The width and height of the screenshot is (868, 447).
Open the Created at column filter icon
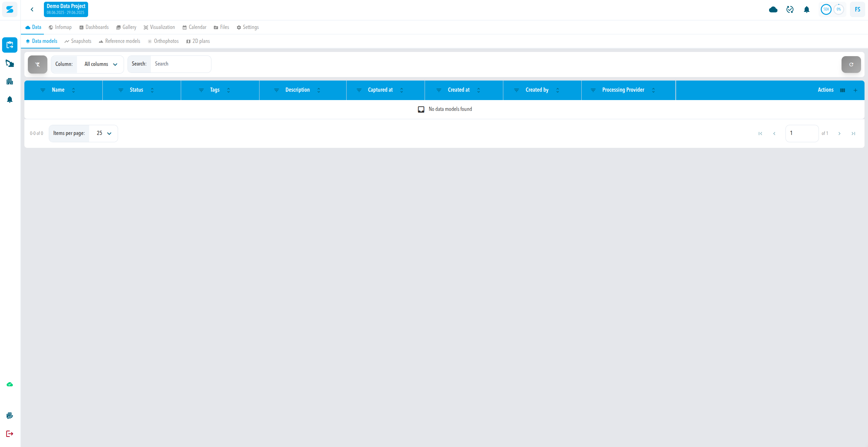click(x=439, y=90)
